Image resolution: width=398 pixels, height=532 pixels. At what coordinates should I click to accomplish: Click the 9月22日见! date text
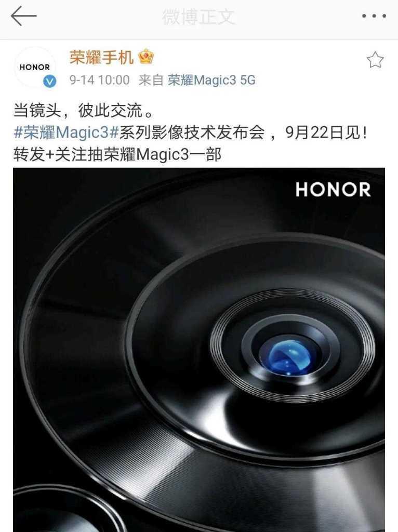tap(326, 132)
